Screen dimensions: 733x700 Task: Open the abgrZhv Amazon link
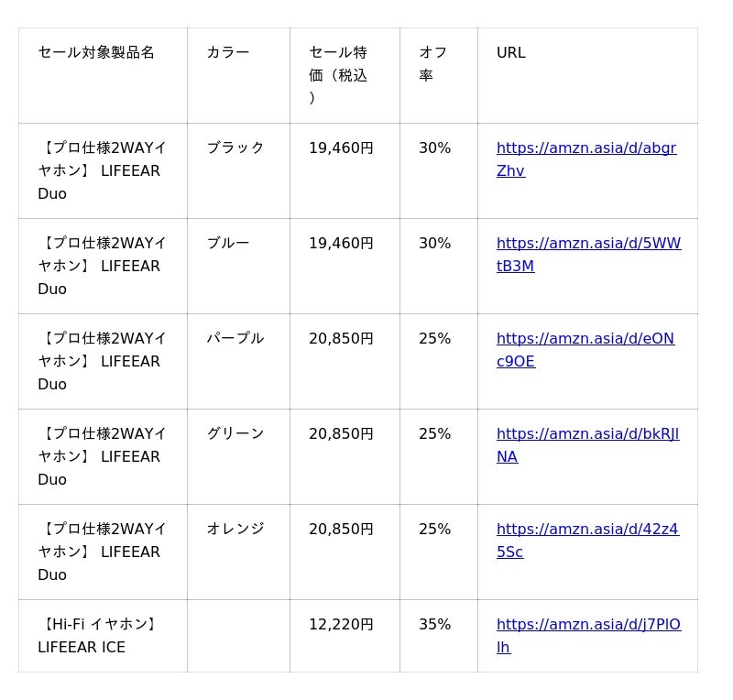click(586, 148)
